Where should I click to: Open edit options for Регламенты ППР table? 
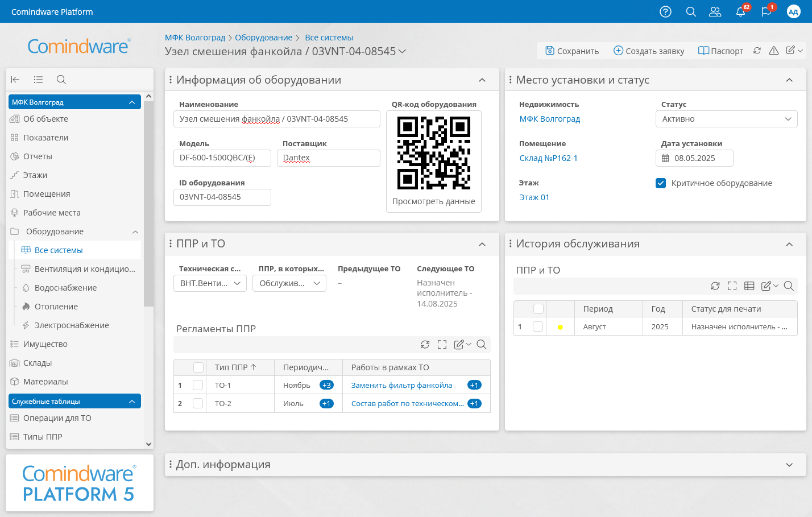pos(462,345)
